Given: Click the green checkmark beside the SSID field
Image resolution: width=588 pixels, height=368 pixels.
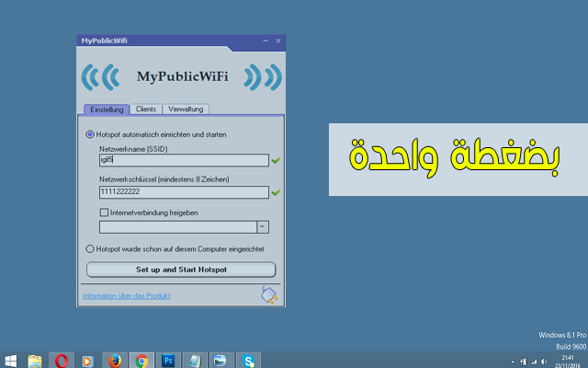Looking at the screenshot, I should coord(276,160).
